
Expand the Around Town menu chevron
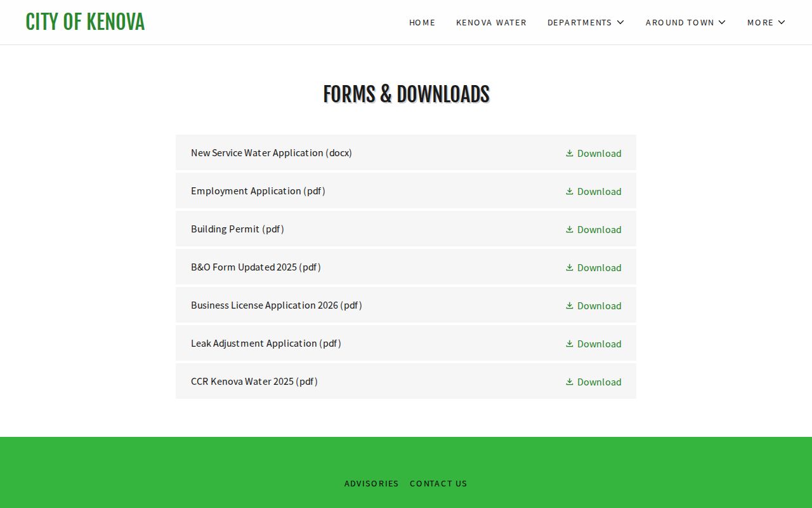tap(722, 22)
